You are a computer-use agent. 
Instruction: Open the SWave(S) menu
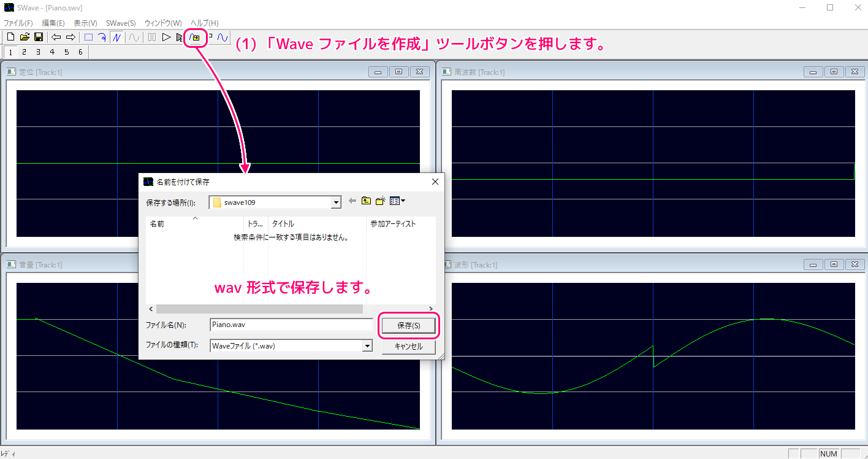pyautogui.click(x=121, y=23)
